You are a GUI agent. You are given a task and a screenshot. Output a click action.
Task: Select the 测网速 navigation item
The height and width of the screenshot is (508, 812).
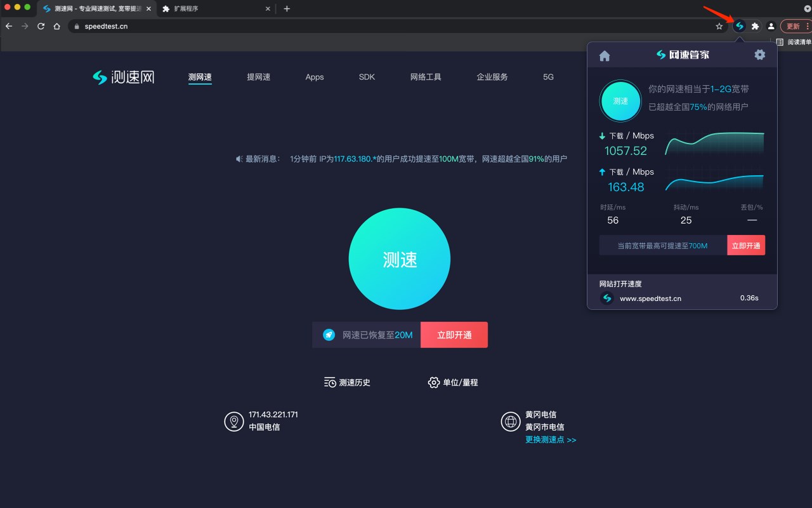coord(200,77)
